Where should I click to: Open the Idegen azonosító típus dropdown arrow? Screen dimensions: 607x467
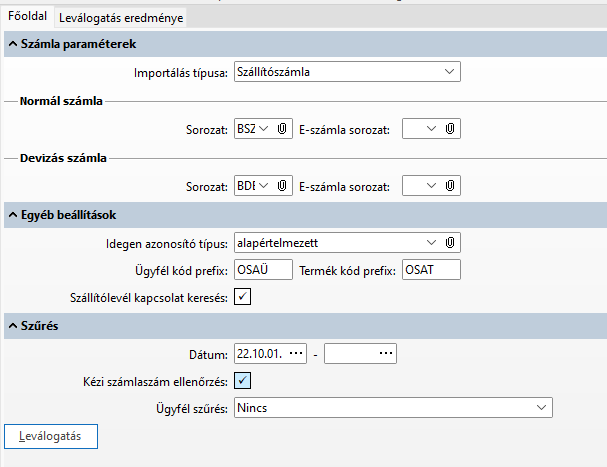point(432,242)
